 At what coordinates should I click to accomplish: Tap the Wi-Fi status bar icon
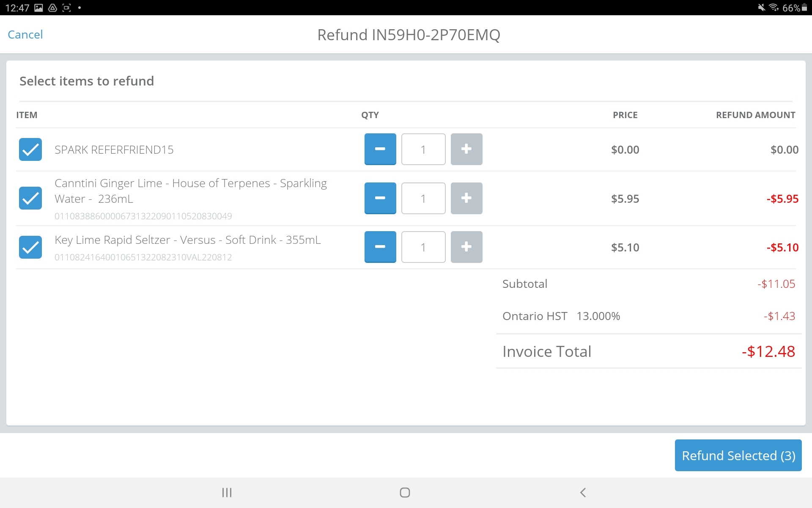[x=774, y=8]
